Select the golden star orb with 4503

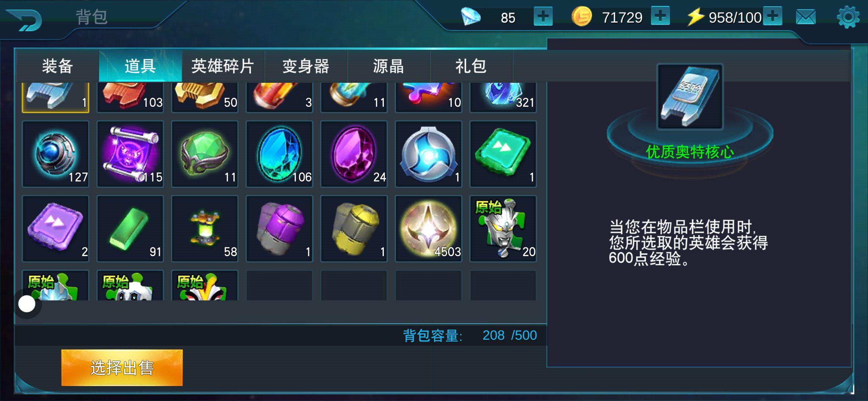click(x=428, y=229)
